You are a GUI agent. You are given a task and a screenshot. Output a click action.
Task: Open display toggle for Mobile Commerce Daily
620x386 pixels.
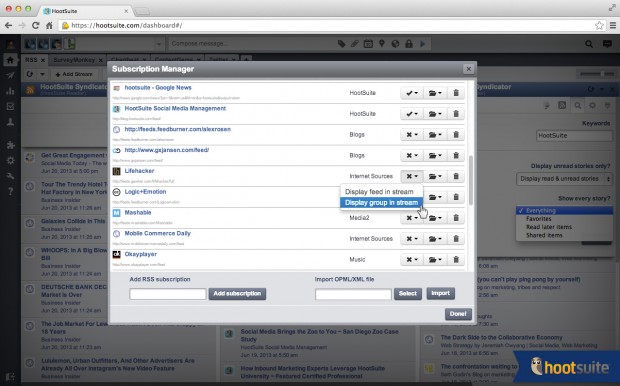(x=412, y=239)
